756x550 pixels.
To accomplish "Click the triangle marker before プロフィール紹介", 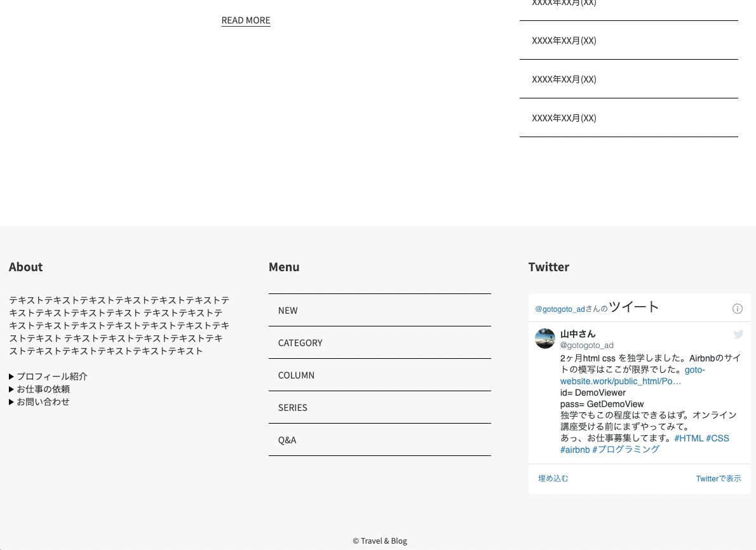I will pos(11,377).
